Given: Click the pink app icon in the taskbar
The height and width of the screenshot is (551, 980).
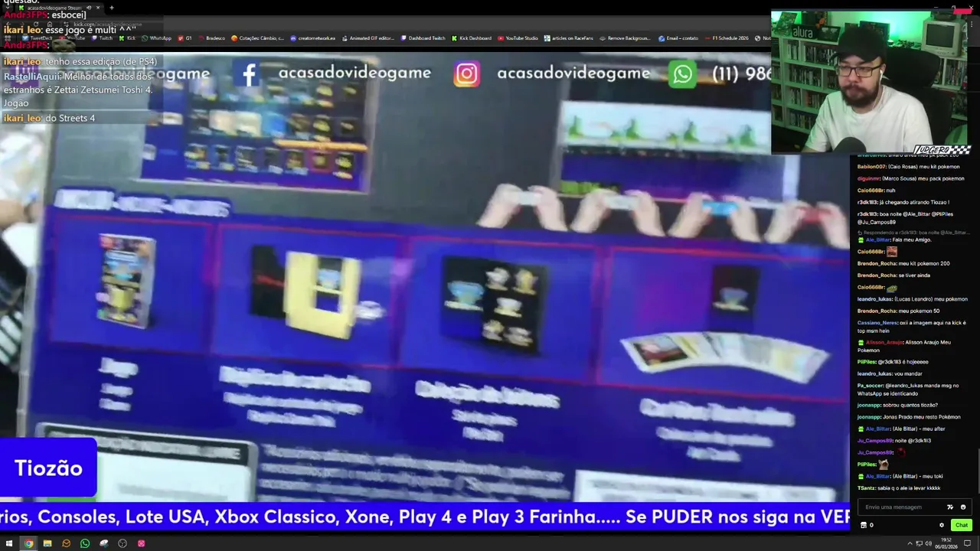Looking at the screenshot, I should pyautogui.click(x=141, y=543).
